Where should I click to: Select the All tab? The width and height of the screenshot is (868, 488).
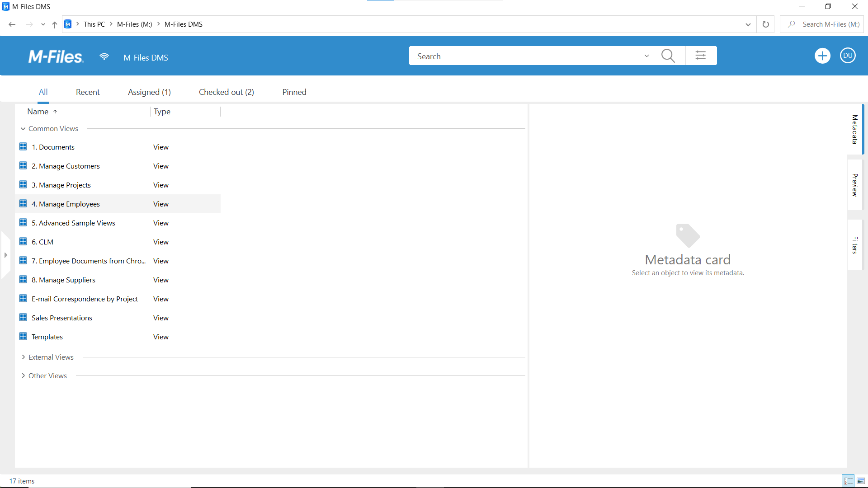43,92
